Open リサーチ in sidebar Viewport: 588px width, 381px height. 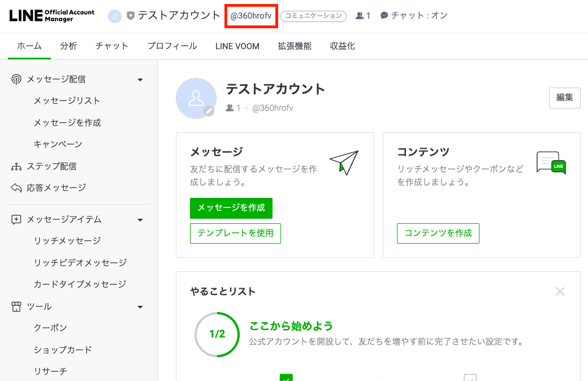click(51, 371)
